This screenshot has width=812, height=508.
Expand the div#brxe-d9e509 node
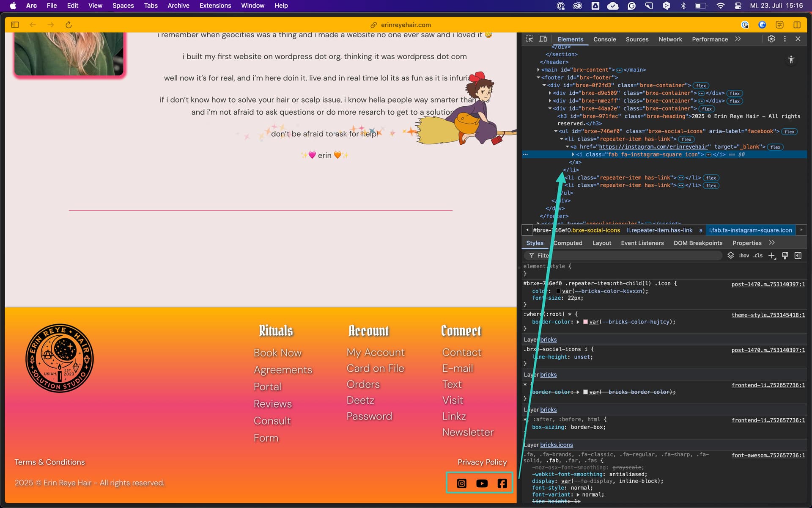point(550,93)
